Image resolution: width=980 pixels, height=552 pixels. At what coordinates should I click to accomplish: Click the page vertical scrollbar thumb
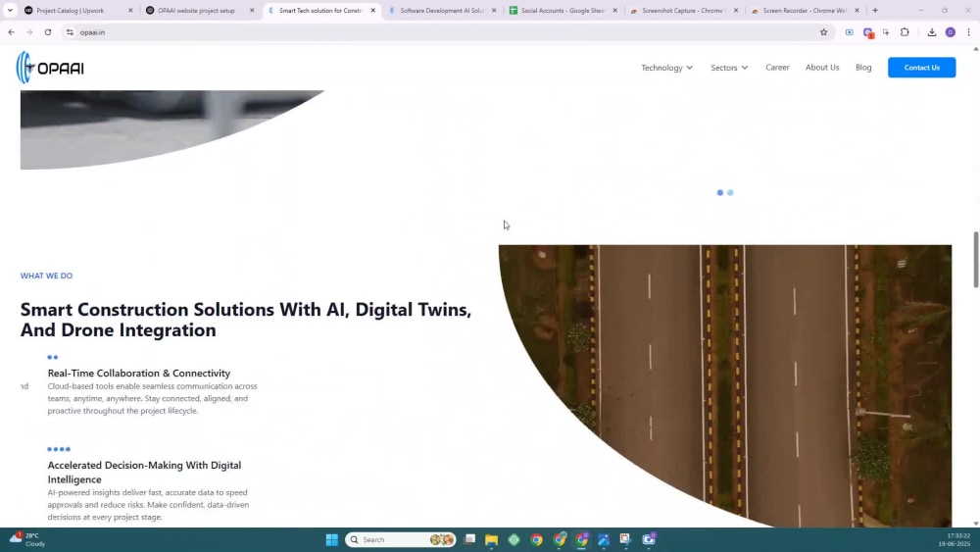[976, 259]
